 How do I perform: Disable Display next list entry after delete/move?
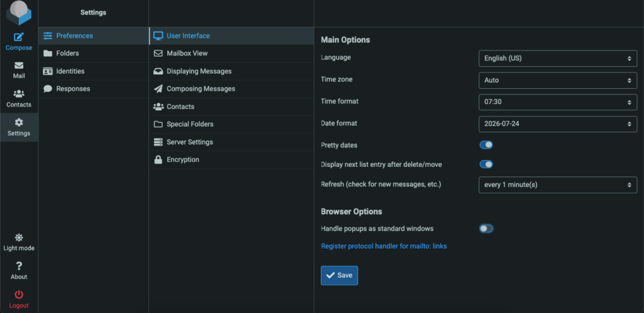pyautogui.click(x=486, y=164)
